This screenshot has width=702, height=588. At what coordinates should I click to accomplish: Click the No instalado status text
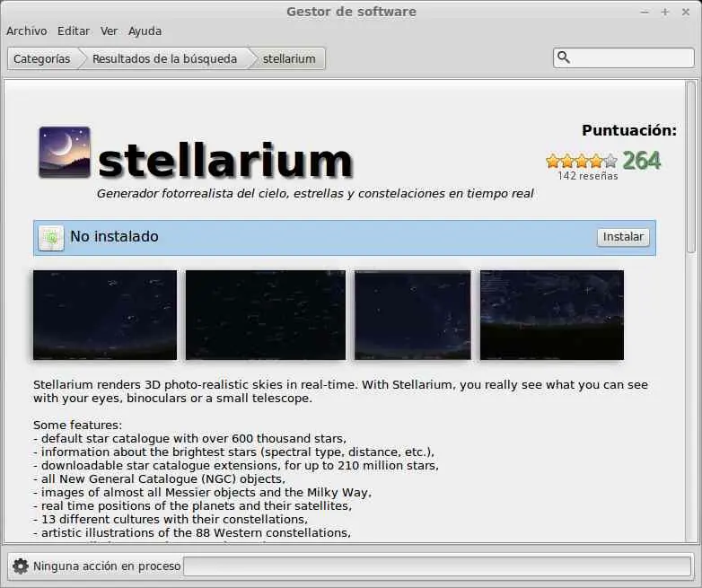click(114, 236)
